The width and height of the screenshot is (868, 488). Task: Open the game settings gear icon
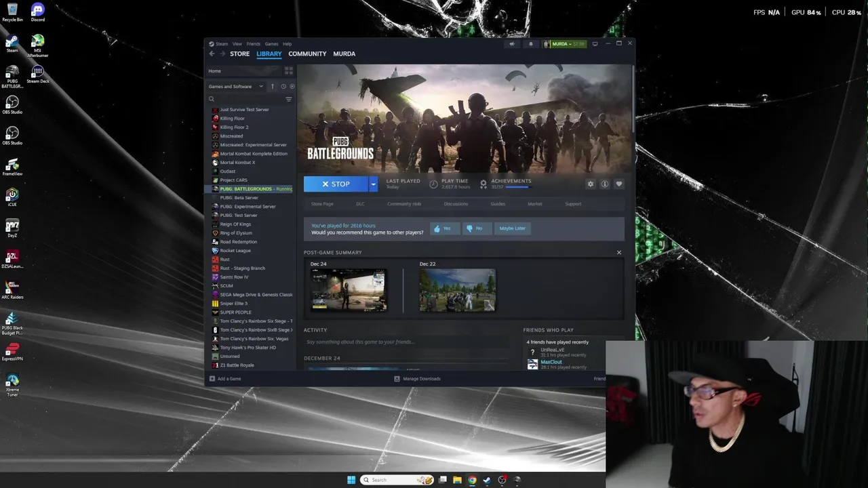point(591,184)
